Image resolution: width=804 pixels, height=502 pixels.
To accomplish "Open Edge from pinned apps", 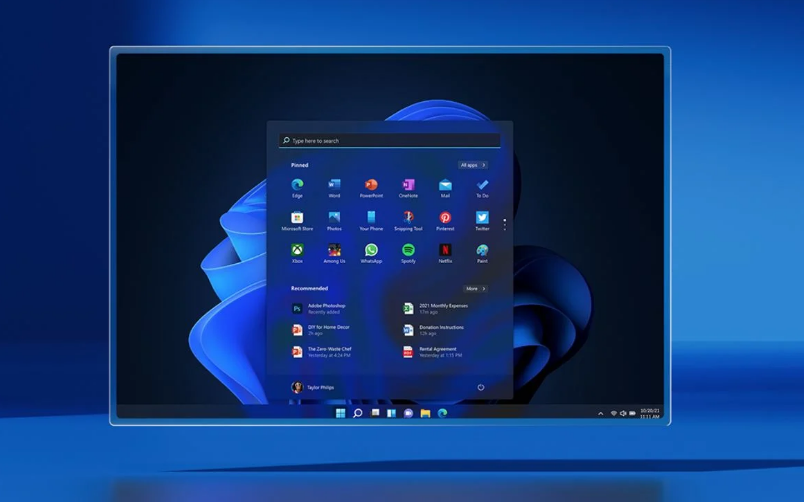I will [x=297, y=188].
